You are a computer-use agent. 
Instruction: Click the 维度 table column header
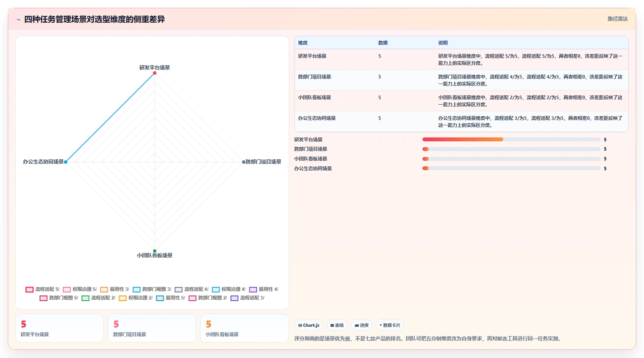tap(303, 43)
